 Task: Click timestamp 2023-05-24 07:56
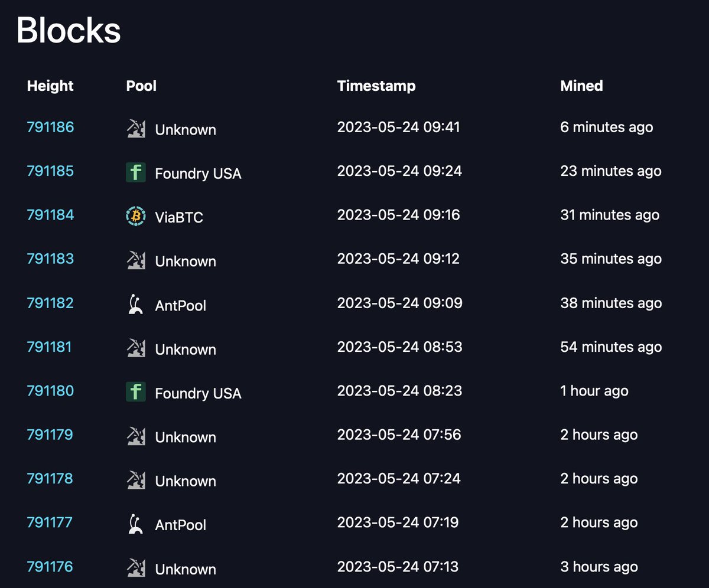click(x=399, y=435)
